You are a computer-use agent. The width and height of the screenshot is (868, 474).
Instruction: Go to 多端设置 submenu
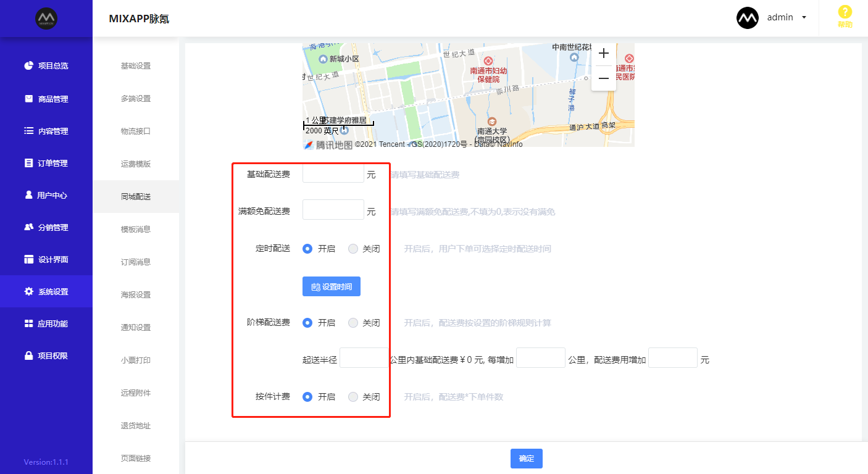[136, 99]
